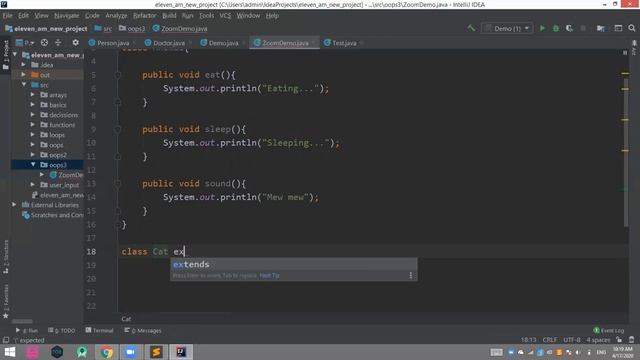The height and width of the screenshot is (360, 640).
Task: Open the Refactor menu
Action: click(144, 16)
